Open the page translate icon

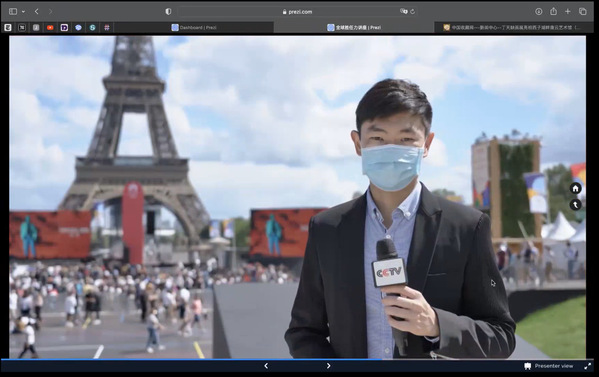click(x=403, y=11)
